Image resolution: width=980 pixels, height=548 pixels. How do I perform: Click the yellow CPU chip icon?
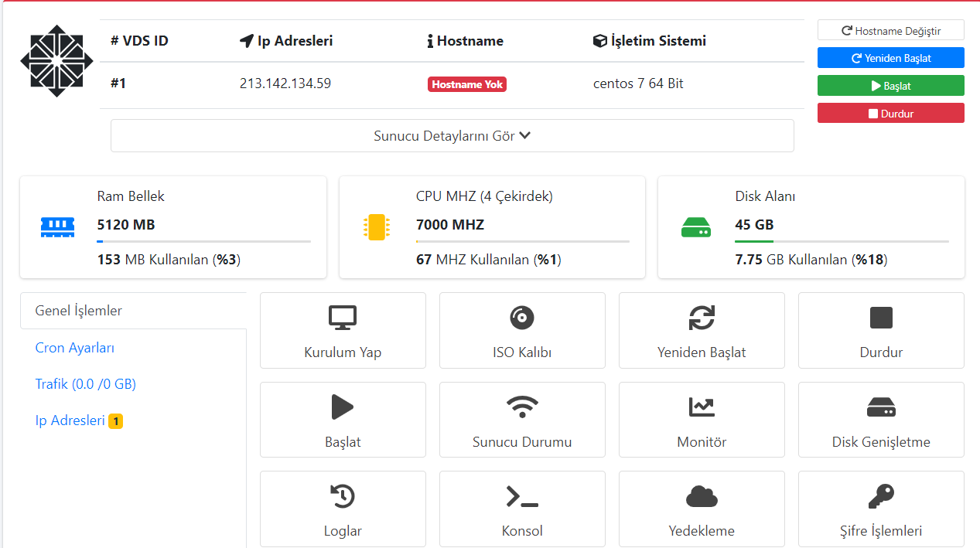377,226
